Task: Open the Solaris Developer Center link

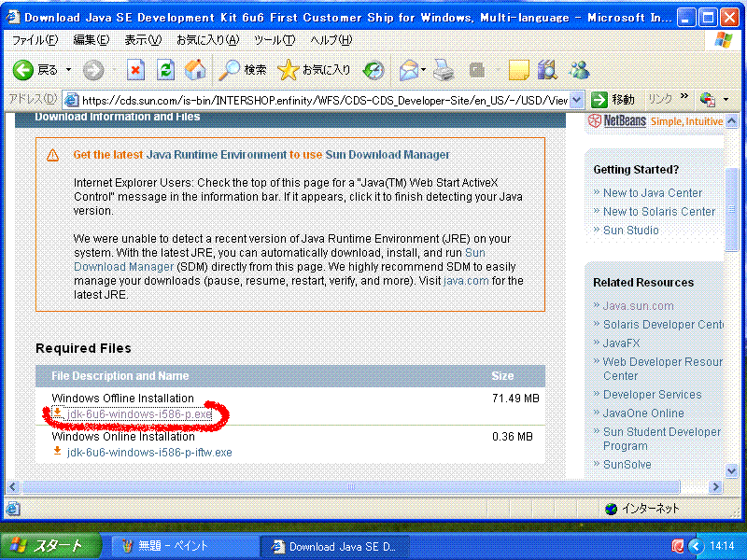Action: 663,324
